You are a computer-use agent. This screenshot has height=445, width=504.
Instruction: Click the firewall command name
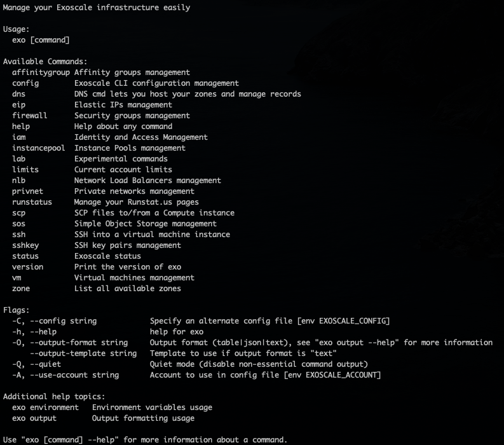point(30,116)
